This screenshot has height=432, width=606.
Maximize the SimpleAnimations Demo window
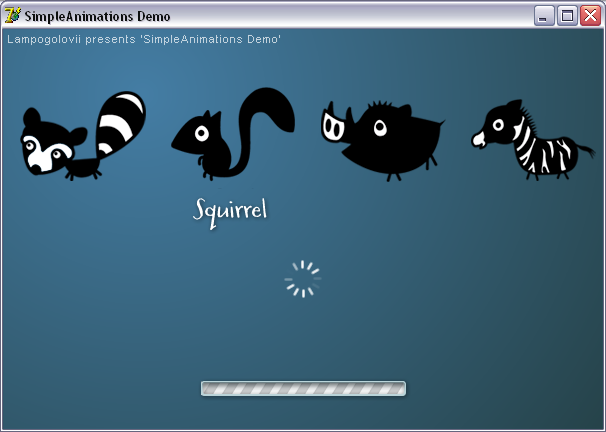tap(567, 16)
